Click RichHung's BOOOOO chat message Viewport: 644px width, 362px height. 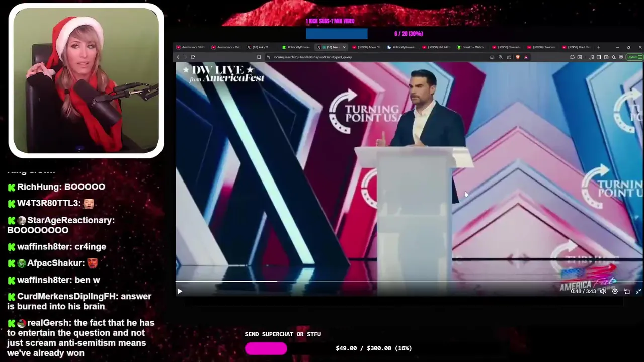point(56,187)
